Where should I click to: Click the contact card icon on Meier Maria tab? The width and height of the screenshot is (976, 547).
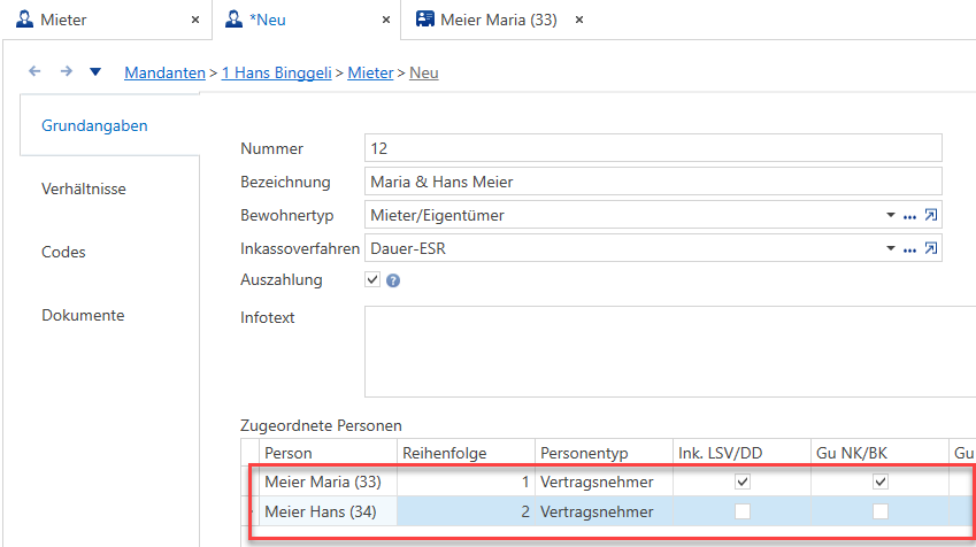[x=425, y=19]
